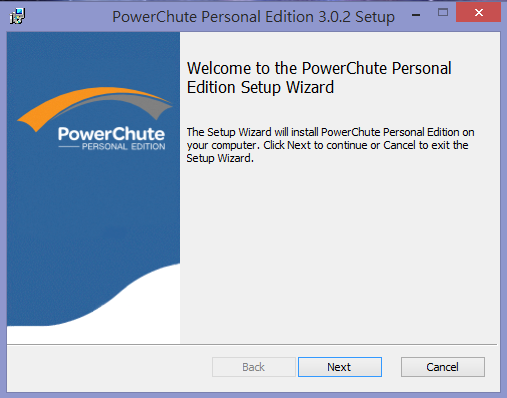This screenshot has height=398, width=507.
Task: Click the word Cancel inside the description paragraph
Action: (x=399, y=145)
